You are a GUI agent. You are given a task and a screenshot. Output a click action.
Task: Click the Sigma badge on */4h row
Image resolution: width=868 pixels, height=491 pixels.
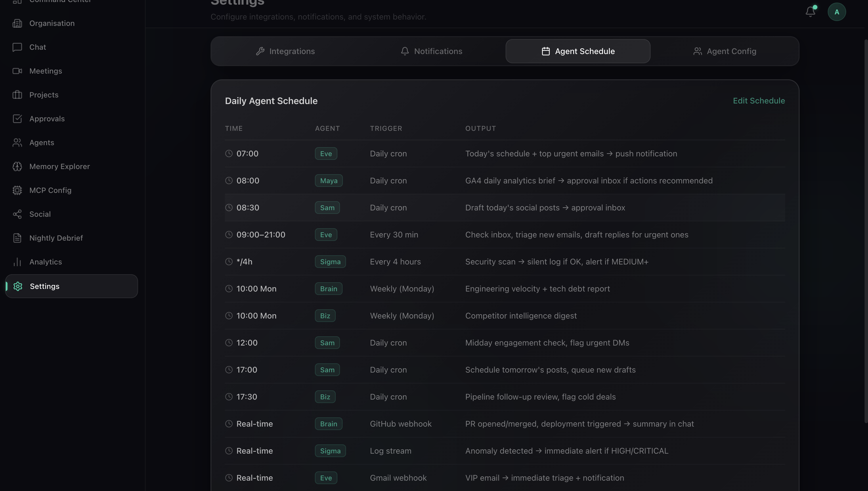click(x=330, y=262)
